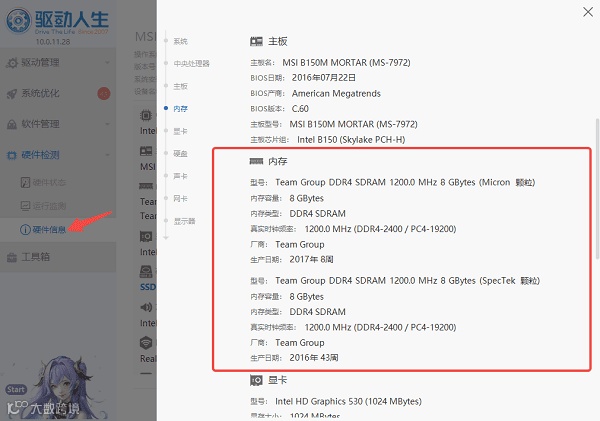Click version number 10.0.11.28

coord(53,42)
